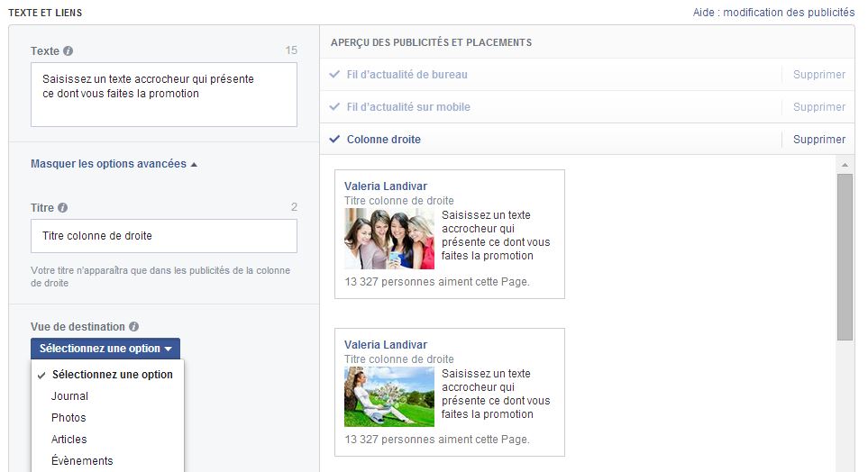Viewport: 868px width, 472px height.
Task: Open the Aide : modification des publicités link
Action: 773,13
